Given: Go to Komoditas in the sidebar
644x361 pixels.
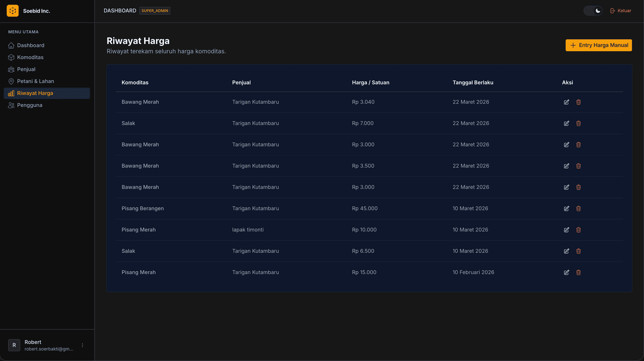Looking at the screenshot, I should (47, 58).
